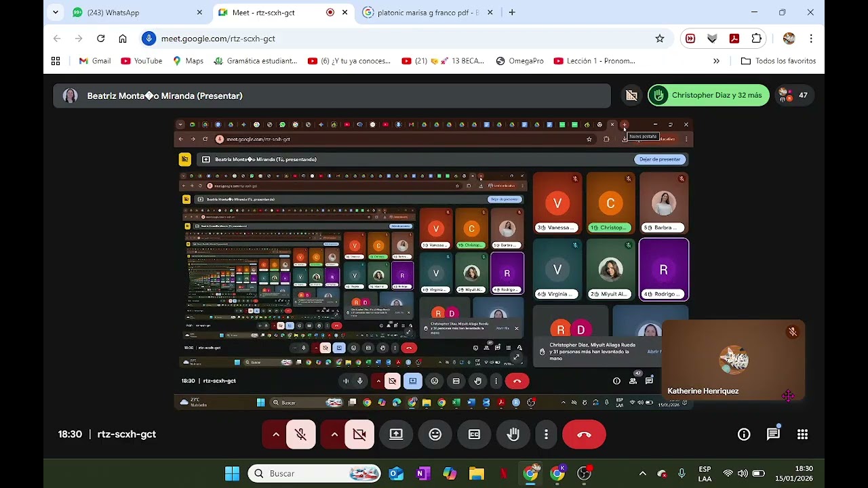
Task: Click the taskbar Buscar search box
Action: point(315,473)
